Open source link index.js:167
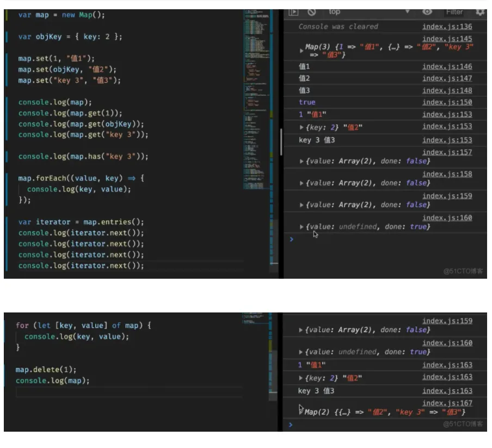The width and height of the screenshot is (492, 448). pyautogui.click(x=447, y=403)
